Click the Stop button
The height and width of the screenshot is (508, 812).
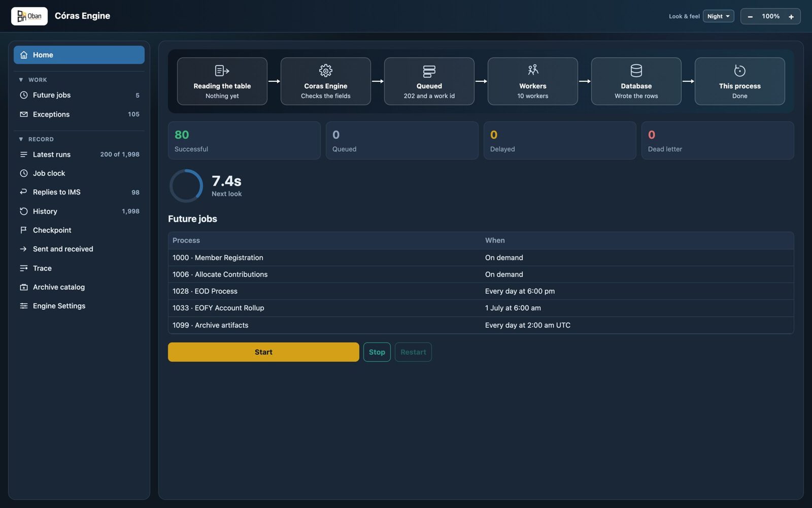click(x=377, y=352)
